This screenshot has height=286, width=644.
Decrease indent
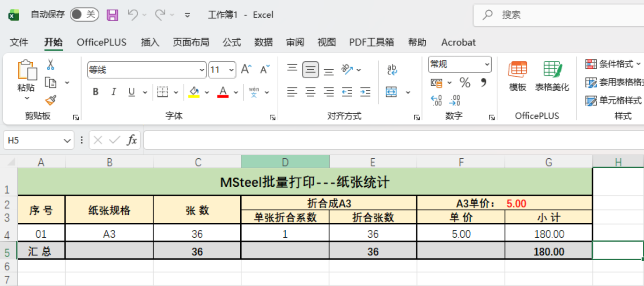pyautogui.click(x=347, y=92)
